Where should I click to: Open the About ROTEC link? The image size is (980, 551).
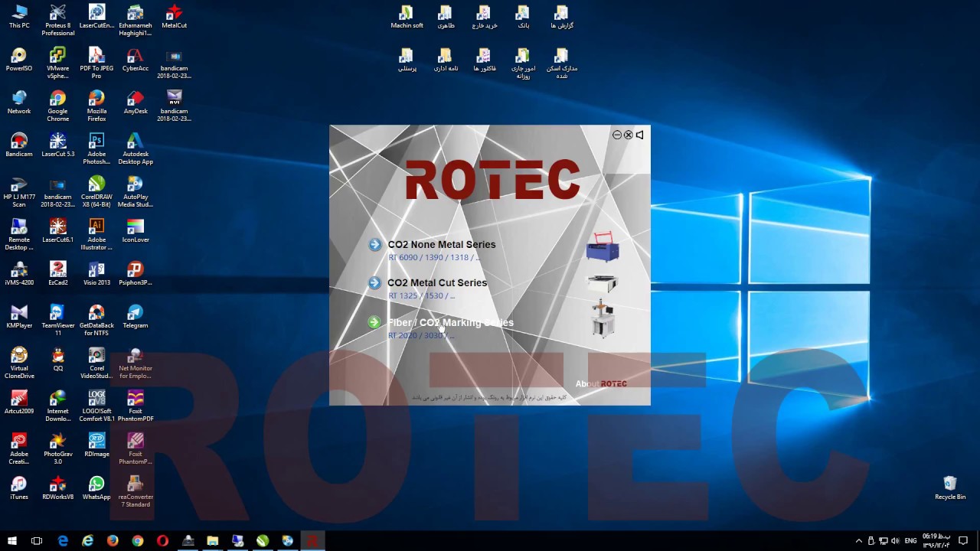click(601, 384)
